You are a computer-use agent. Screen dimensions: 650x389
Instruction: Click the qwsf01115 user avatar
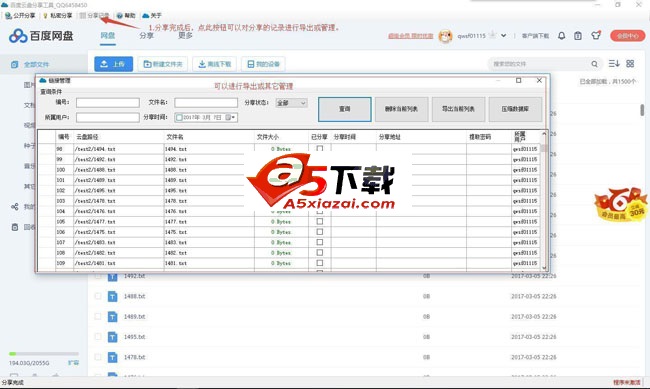coord(446,36)
